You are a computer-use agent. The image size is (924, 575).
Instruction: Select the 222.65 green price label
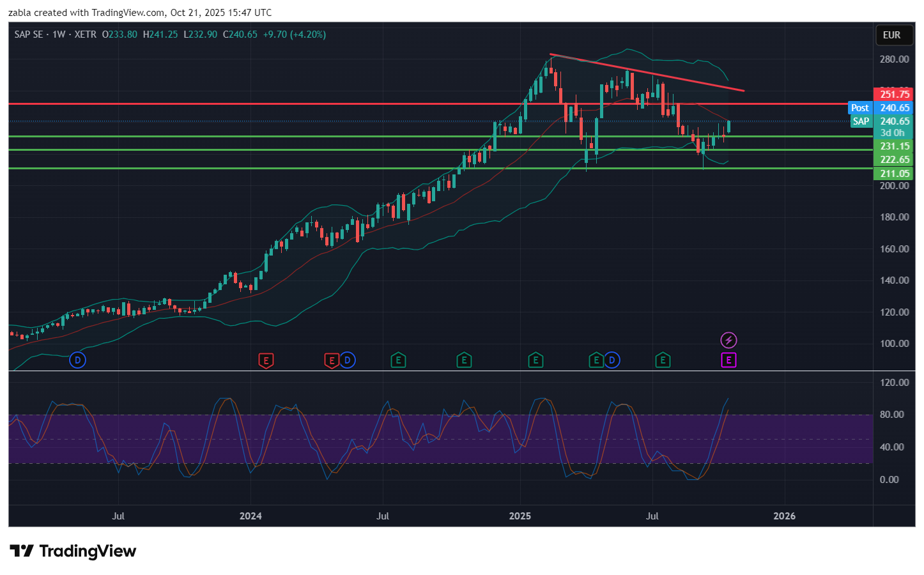893,160
